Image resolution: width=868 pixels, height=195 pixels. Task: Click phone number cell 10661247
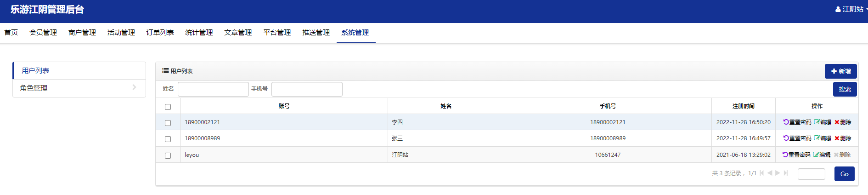(x=608, y=155)
